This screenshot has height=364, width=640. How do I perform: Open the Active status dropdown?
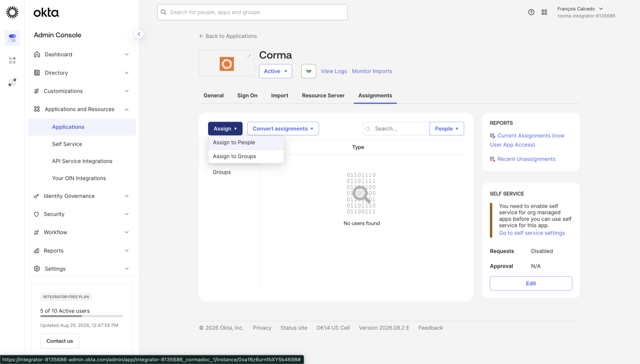tap(276, 71)
